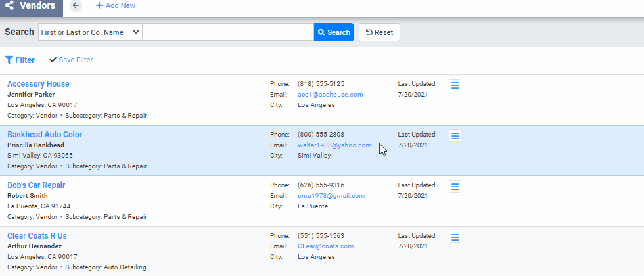Click the Filter funnel button
Image resolution: width=644 pixels, height=276 pixels.
(20, 60)
